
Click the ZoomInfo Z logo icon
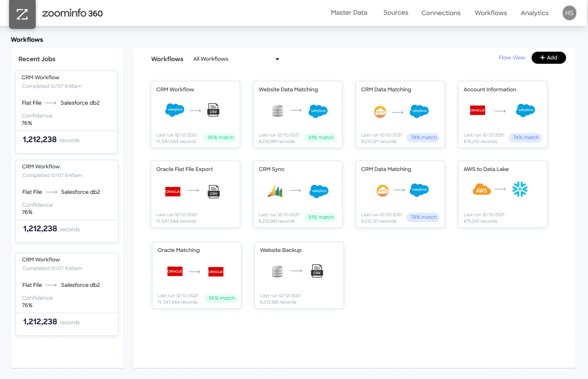tap(22, 14)
